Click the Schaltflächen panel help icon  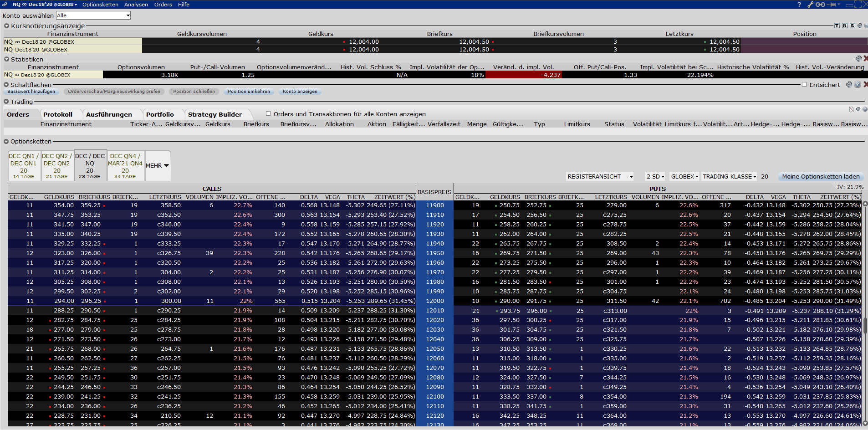click(x=858, y=85)
